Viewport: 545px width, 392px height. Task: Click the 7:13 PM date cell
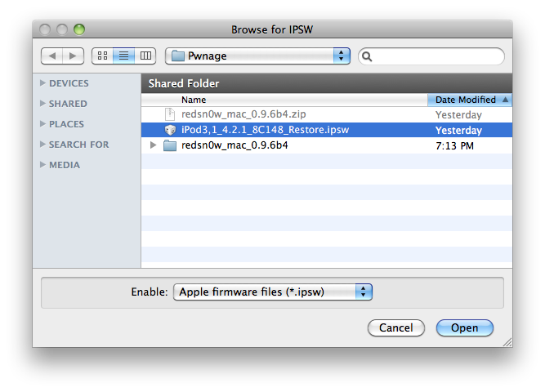454,146
